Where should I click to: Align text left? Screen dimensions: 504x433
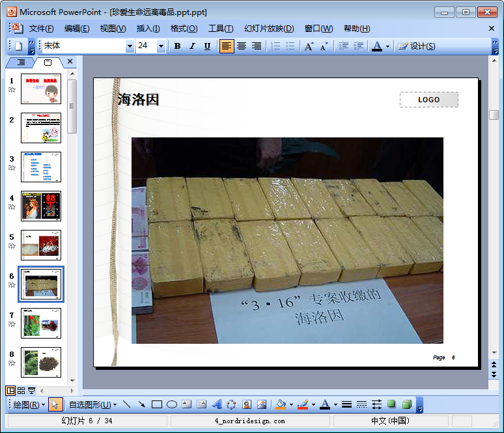[x=227, y=46]
